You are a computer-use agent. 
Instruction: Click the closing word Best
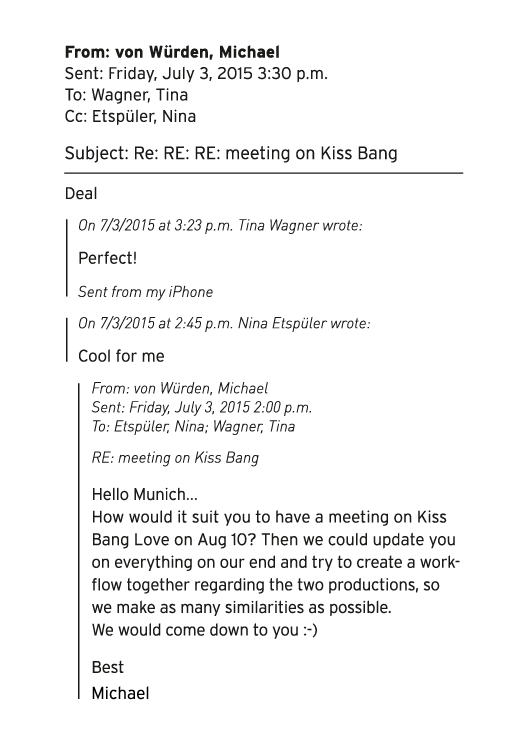tap(107, 667)
